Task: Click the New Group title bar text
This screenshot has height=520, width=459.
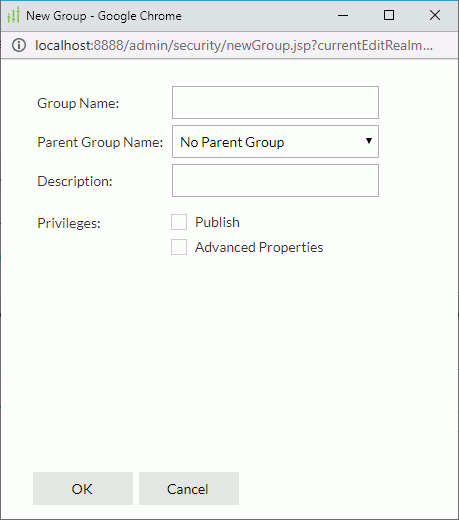Action: click(x=104, y=16)
